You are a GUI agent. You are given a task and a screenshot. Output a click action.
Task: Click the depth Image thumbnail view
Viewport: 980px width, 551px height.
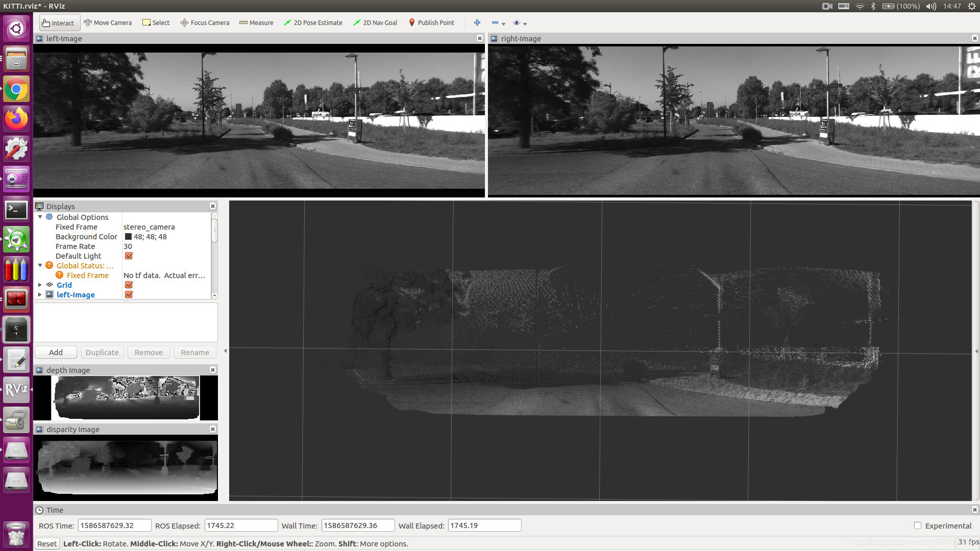click(126, 398)
